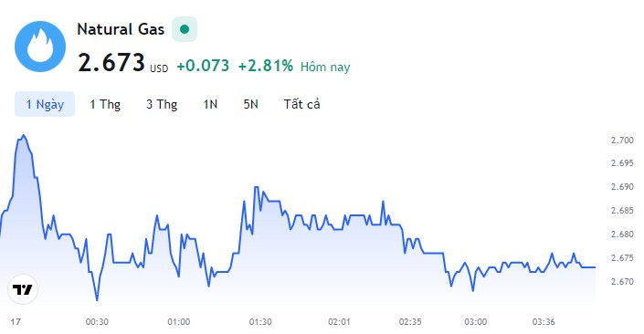
Task: Click the 03:00 time axis marker
Action: pyautogui.click(x=476, y=322)
